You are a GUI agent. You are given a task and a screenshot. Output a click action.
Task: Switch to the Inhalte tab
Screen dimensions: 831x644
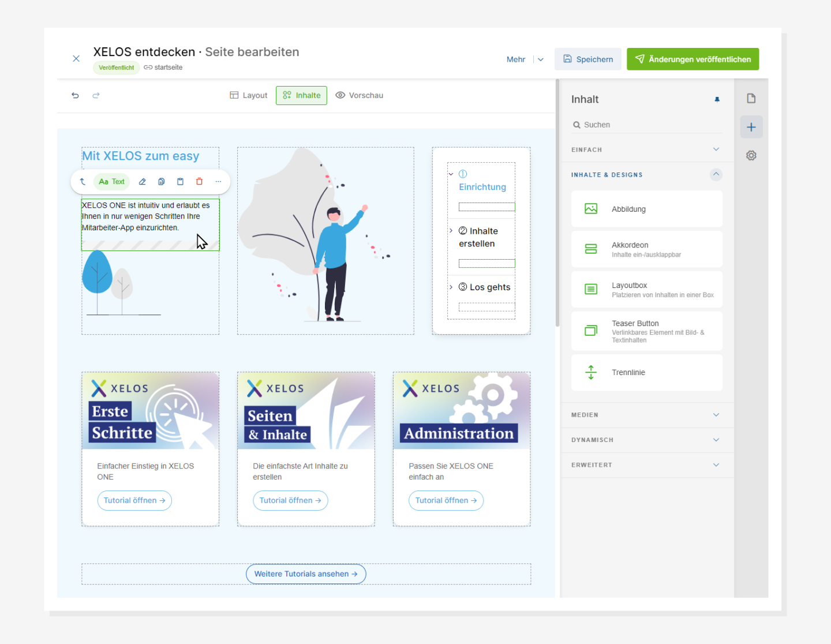tap(301, 95)
